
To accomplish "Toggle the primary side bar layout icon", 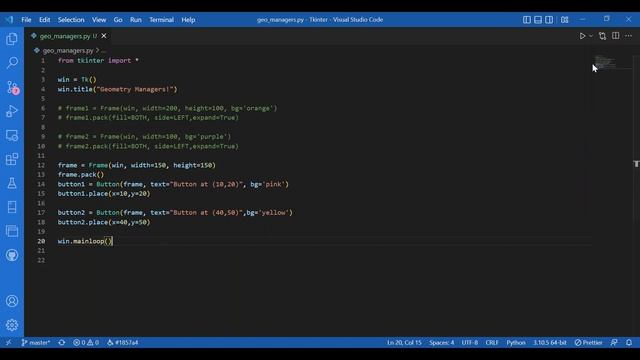I will [527, 20].
